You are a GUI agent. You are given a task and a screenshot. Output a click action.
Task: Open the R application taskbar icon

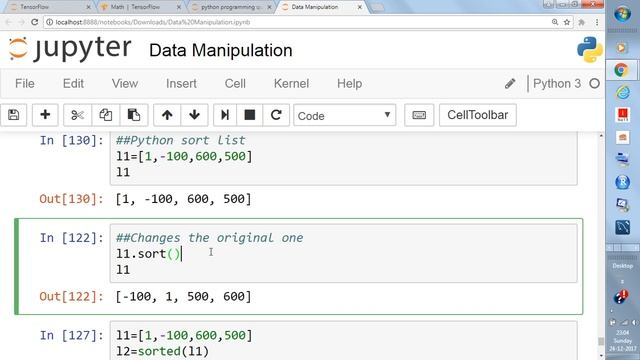622,182
